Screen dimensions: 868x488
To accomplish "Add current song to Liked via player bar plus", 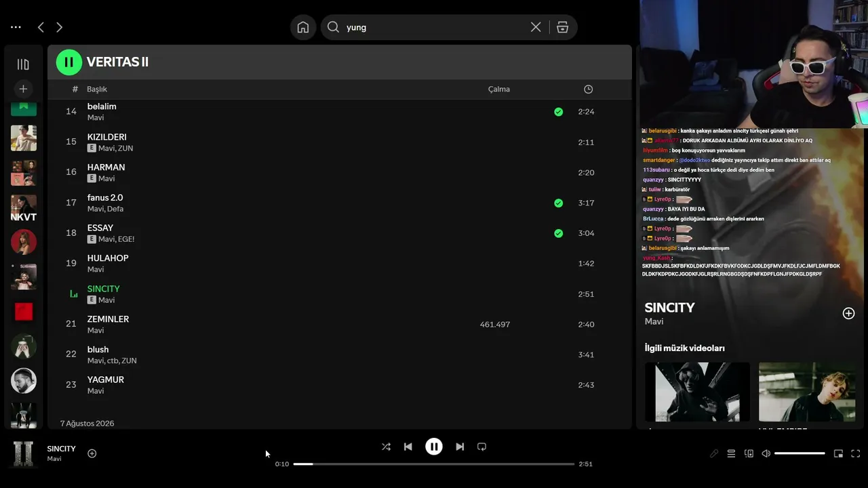I will (92, 453).
